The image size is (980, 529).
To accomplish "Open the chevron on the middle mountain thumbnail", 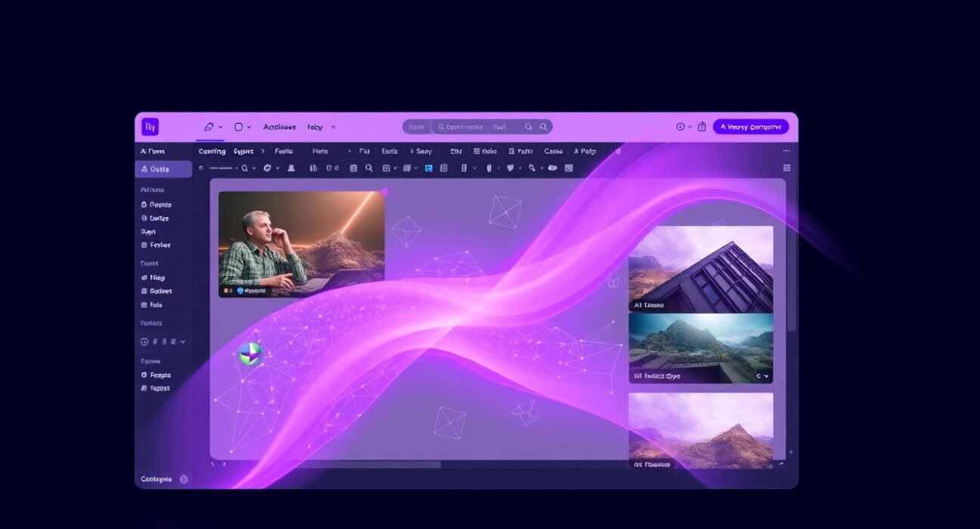I will (x=764, y=376).
